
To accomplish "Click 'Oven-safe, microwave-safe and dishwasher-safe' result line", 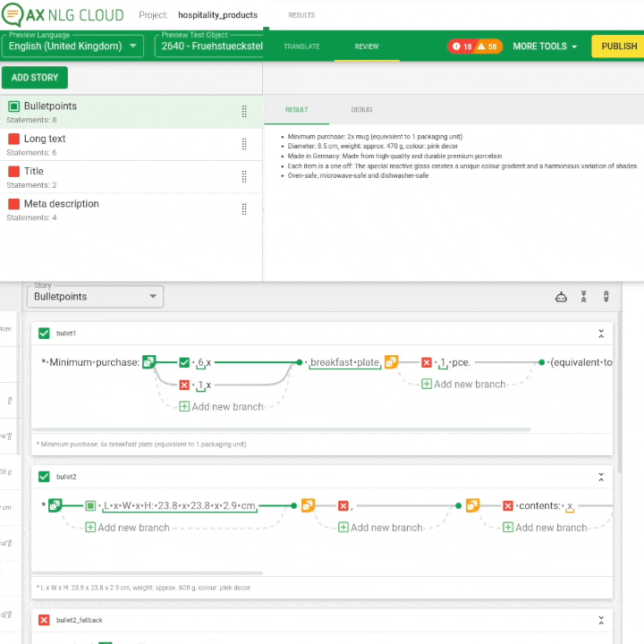I will (358, 176).
